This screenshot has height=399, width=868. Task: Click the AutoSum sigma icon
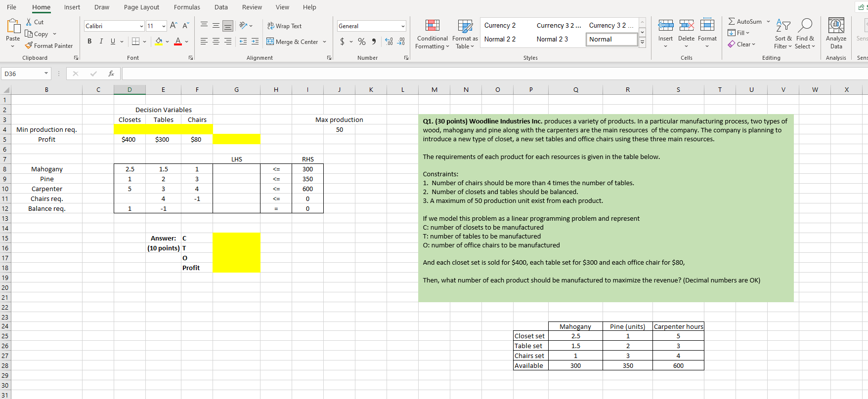click(x=732, y=22)
